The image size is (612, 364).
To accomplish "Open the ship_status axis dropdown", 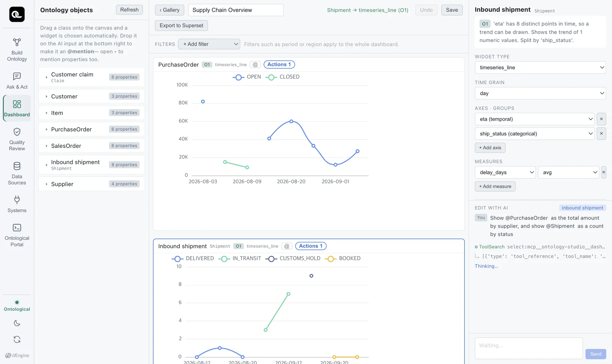I will click(x=535, y=133).
